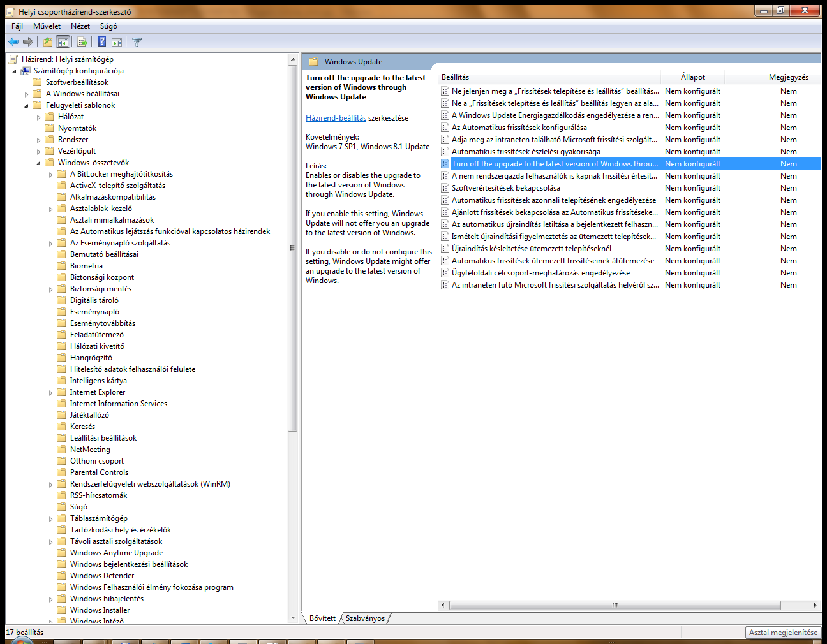Open the Művelet menu
Screen dimensions: 827x644
tap(47, 26)
